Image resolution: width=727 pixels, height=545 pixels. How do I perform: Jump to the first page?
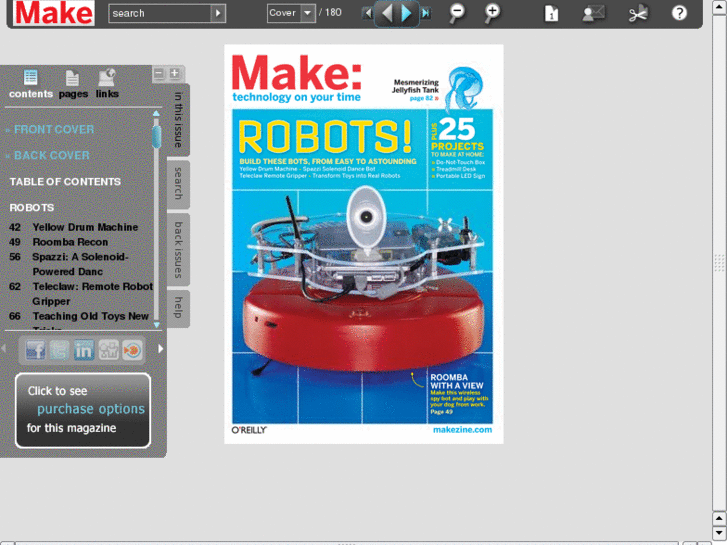click(368, 13)
